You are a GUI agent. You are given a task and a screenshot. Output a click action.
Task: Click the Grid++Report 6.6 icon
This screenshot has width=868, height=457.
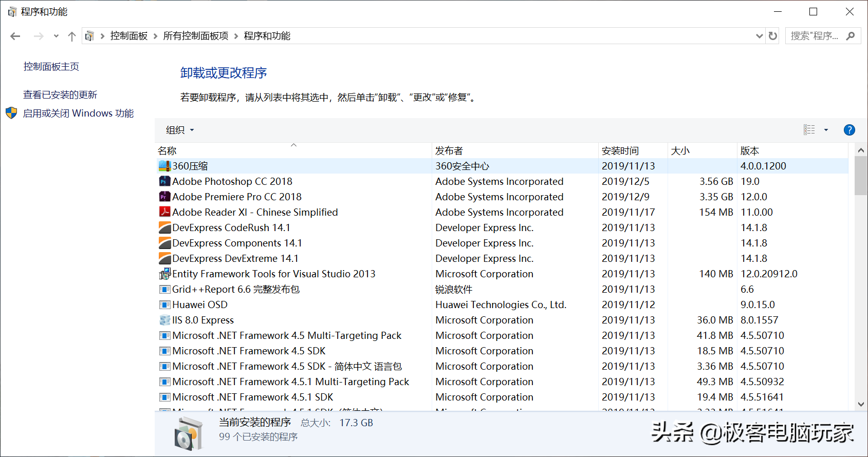(164, 289)
